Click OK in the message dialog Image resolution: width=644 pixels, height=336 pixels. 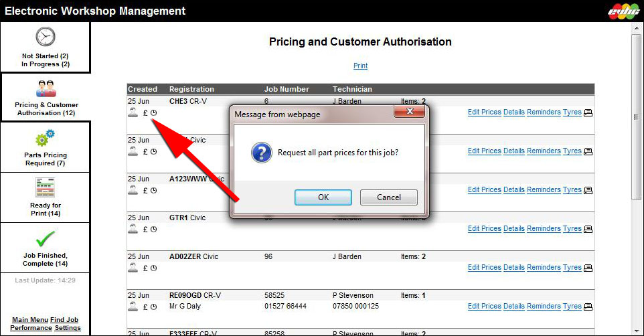323,197
